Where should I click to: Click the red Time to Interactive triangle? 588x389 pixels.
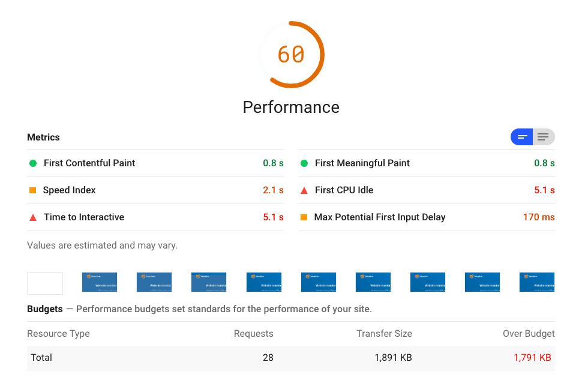(x=33, y=217)
